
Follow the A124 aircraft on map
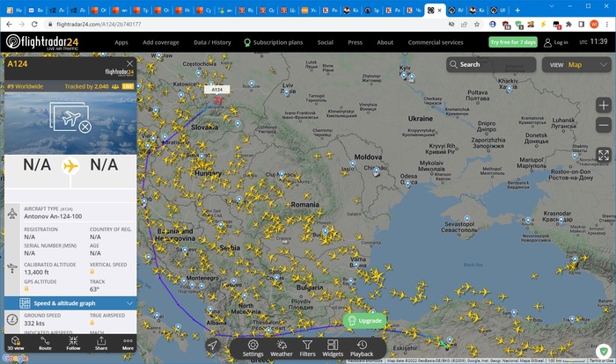coord(73,343)
